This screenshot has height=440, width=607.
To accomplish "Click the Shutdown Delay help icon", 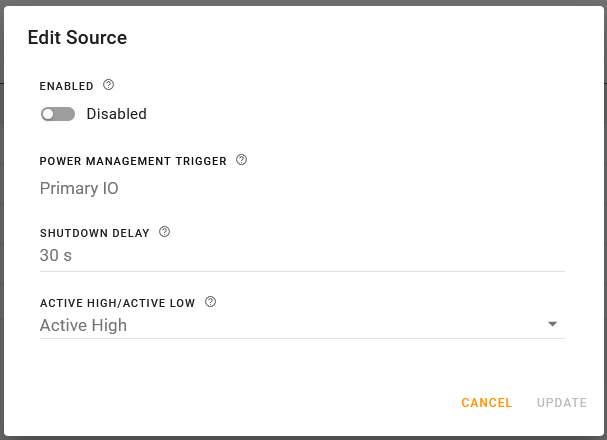I will click(x=165, y=232).
